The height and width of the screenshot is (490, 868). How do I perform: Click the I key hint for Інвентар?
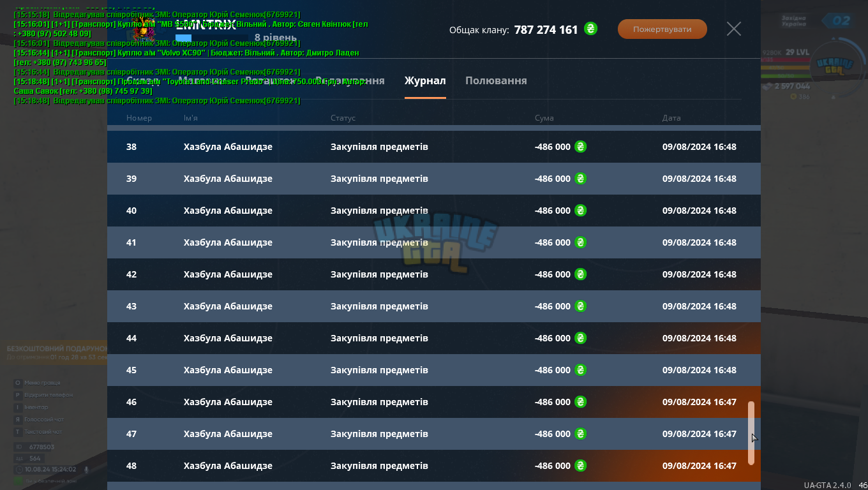[18, 407]
